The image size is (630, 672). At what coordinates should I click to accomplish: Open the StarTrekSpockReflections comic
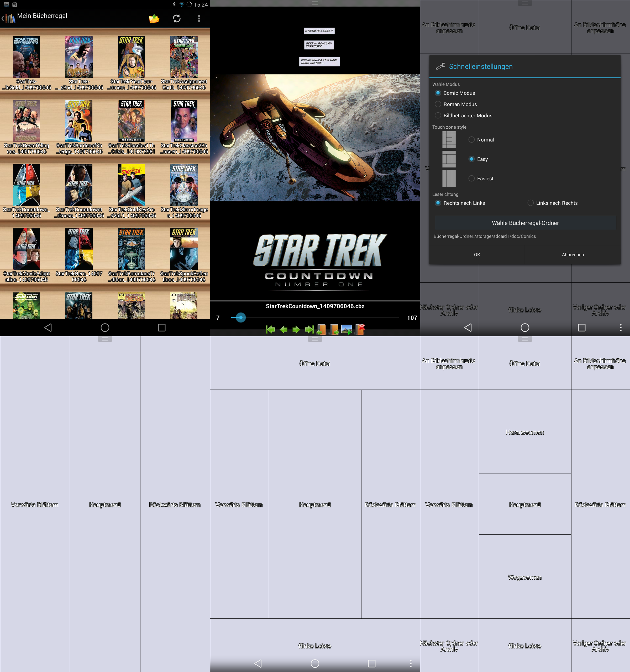click(184, 249)
